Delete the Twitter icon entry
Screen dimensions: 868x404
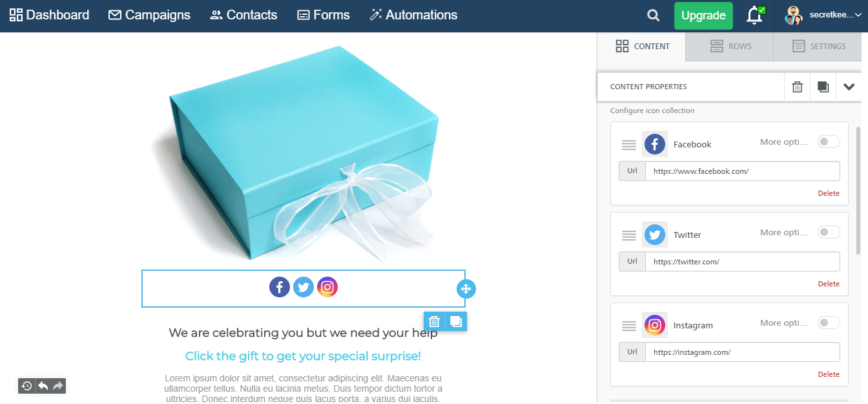tap(829, 284)
